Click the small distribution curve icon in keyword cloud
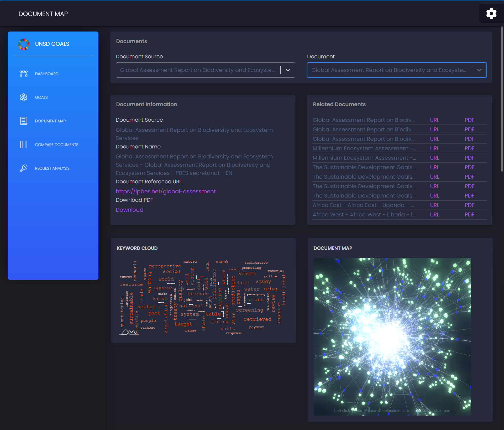 click(x=129, y=332)
